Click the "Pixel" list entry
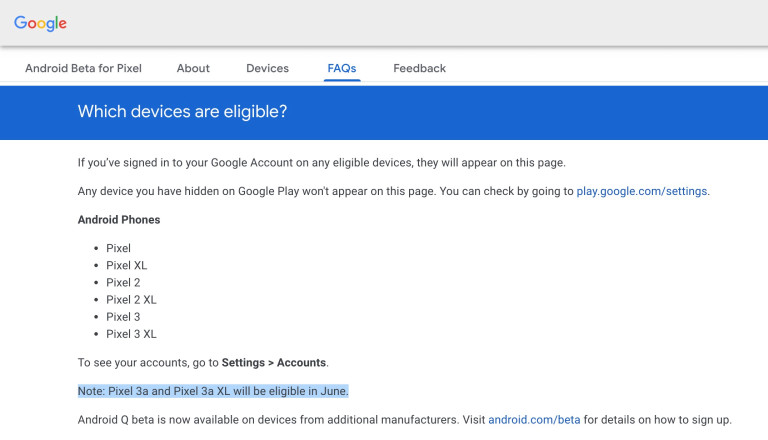Screen dimensions: 768x440 pos(118,248)
